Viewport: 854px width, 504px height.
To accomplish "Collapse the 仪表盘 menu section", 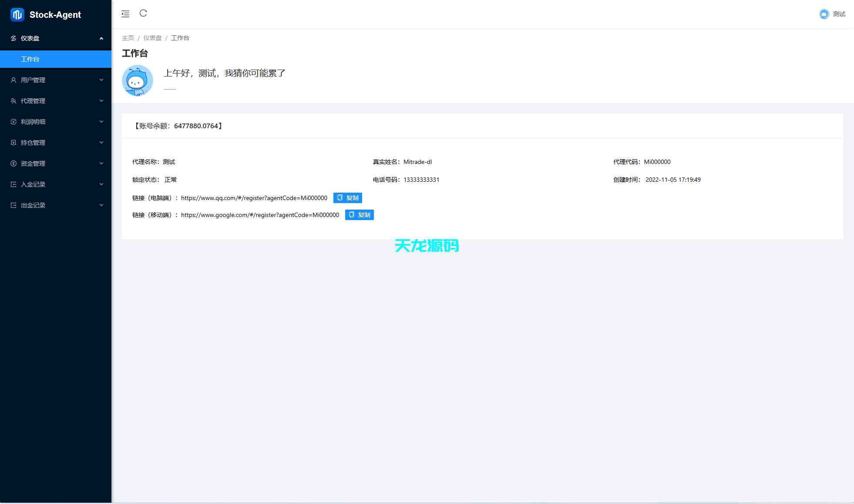I will 101,38.
